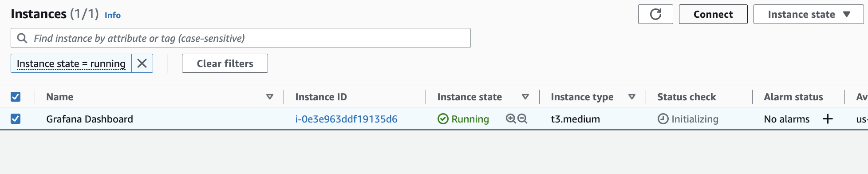Remove the running state filter

tap(142, 63)
